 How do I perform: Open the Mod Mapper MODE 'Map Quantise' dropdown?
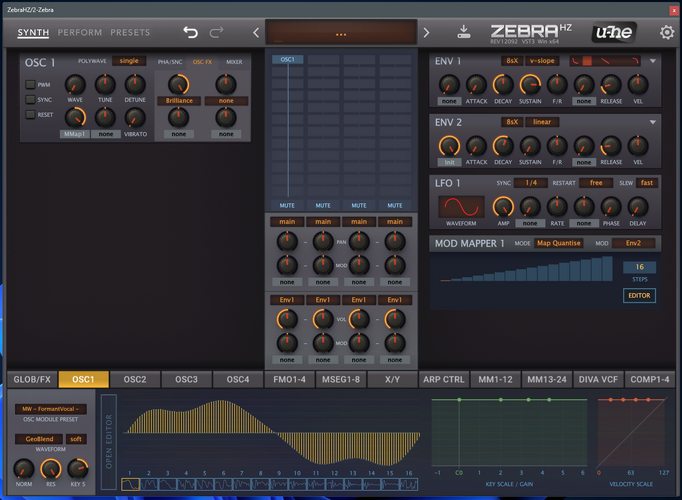(x=558, y=243)
